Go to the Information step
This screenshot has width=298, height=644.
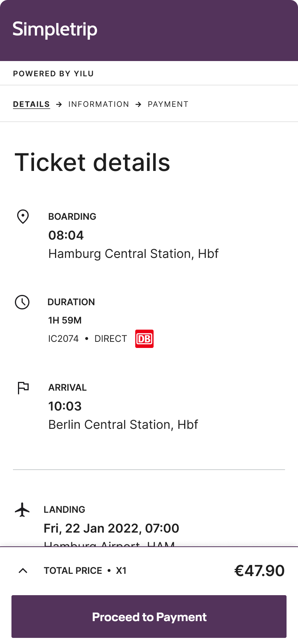pyautogui.click(x=99, y=104)
